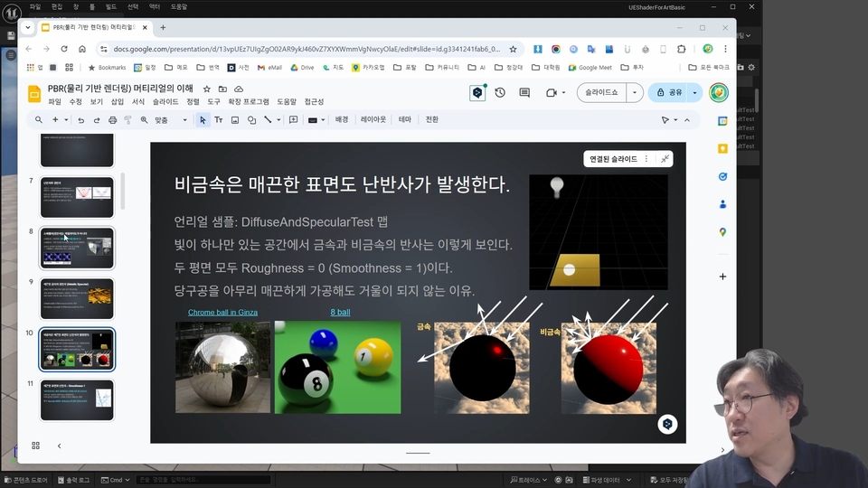The image size is (868, 488).
Task: Open the 수정 menu in Slides
Action: [x=75, y=102]
